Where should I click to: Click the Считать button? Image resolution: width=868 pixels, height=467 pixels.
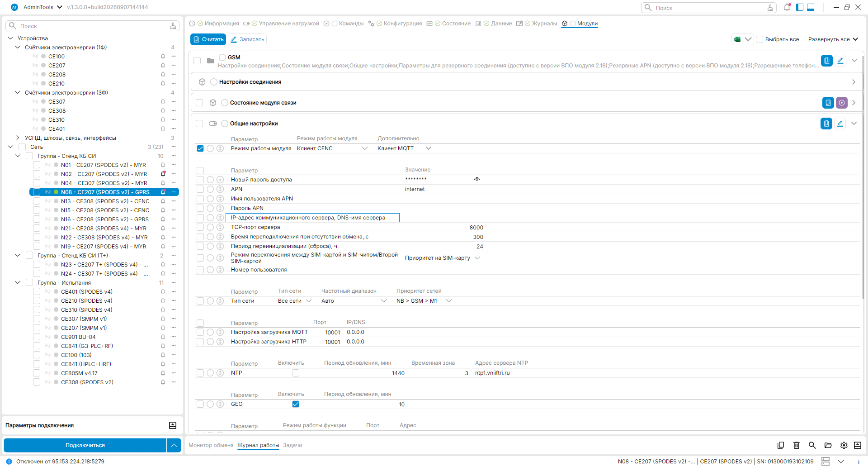208,39
